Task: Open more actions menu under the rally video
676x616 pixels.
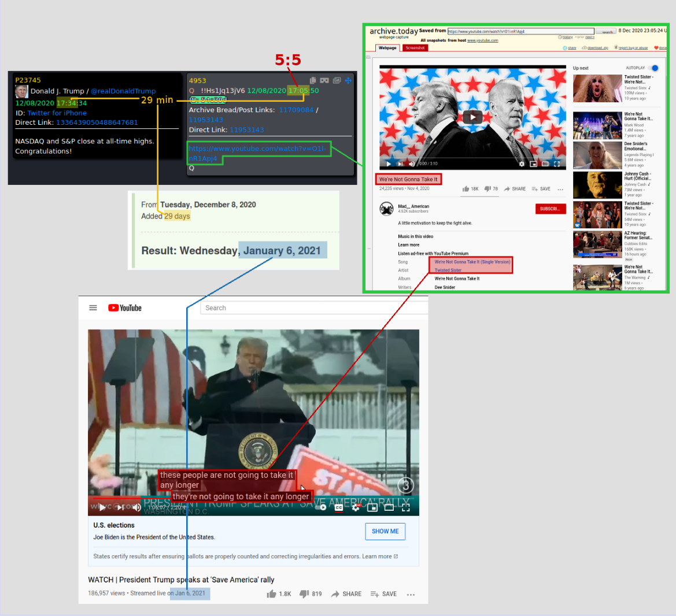Action: tap(411, 595)
